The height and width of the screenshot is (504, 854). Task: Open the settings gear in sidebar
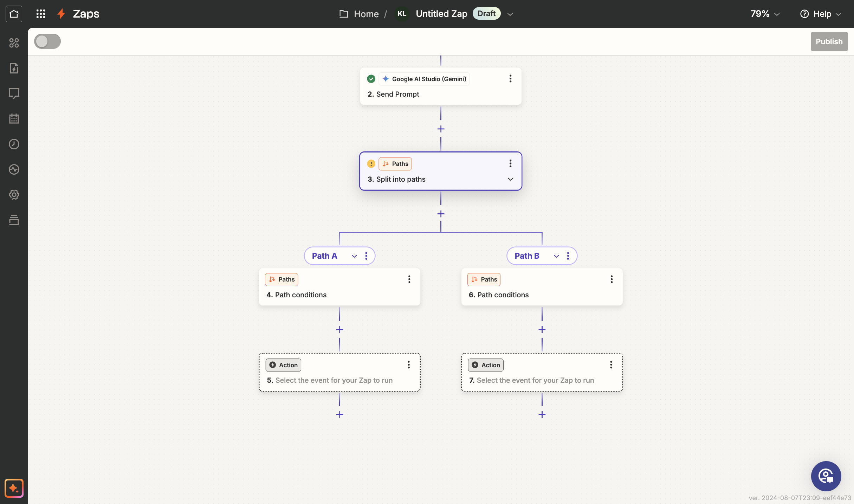tap(14, 195)
